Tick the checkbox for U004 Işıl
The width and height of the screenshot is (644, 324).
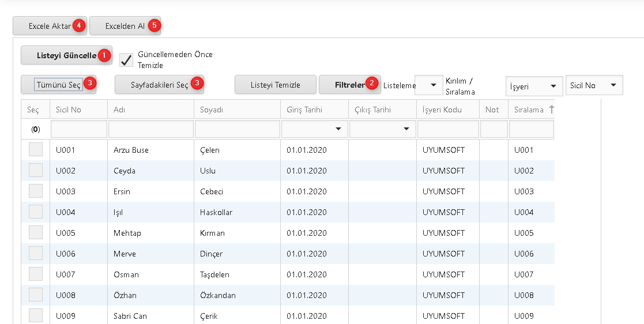tap(36, 212)
